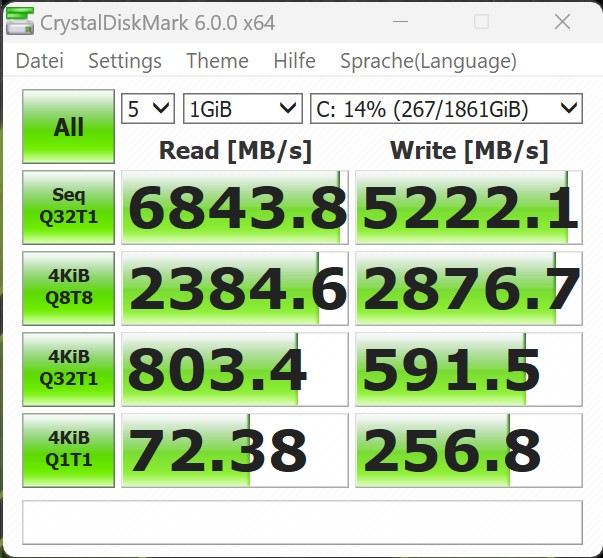This screenshot has height=558, width=603.
Task: Click the 4KiB Q1T1 write result 256.8
Action: pyautogui.click(x=469, y=450)
